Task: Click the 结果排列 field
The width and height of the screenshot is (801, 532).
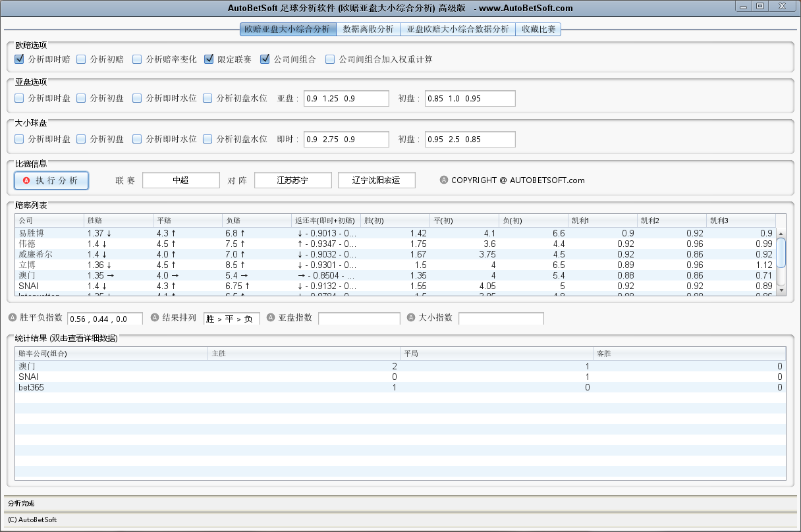Action: 232,319
